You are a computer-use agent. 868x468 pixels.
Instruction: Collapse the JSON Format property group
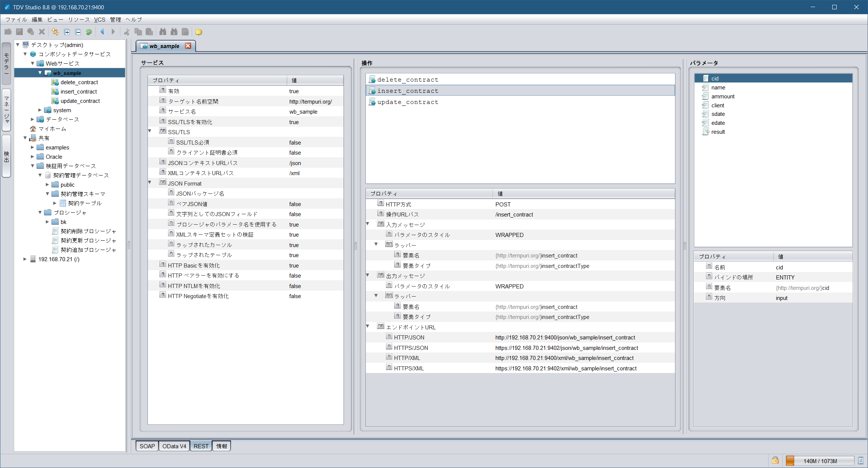click(150, 183)
